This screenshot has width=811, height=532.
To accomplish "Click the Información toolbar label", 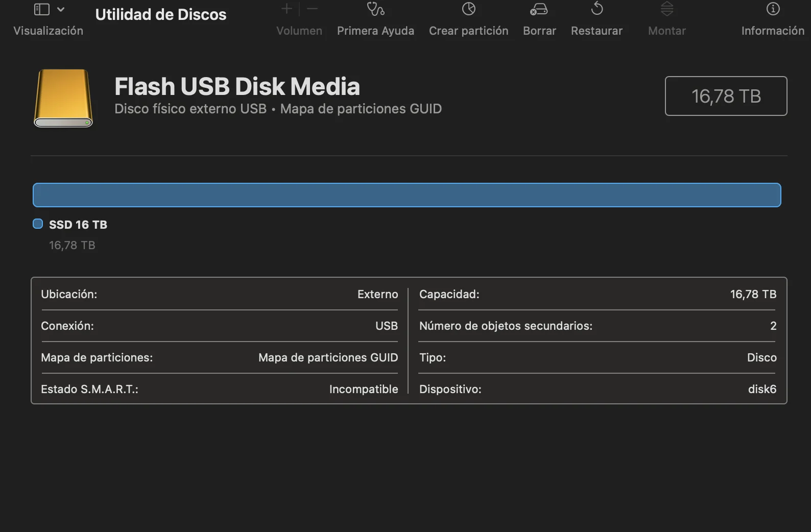I will [x=773, y=31].
